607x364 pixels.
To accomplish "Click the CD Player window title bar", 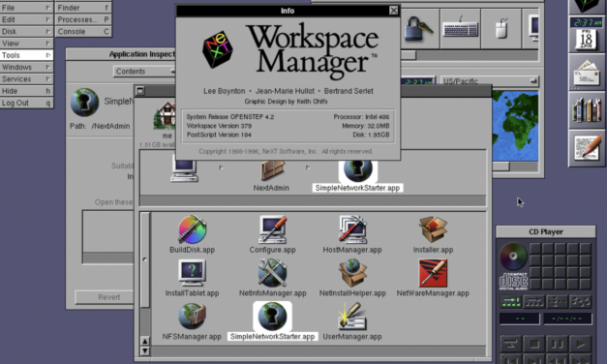I will [546, 231].
